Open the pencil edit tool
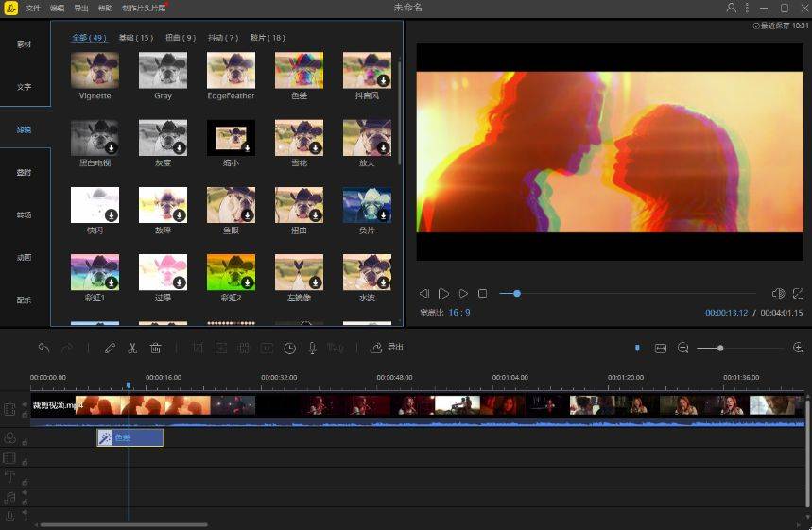This screenshot has height=530, width=812. [110, 348]
